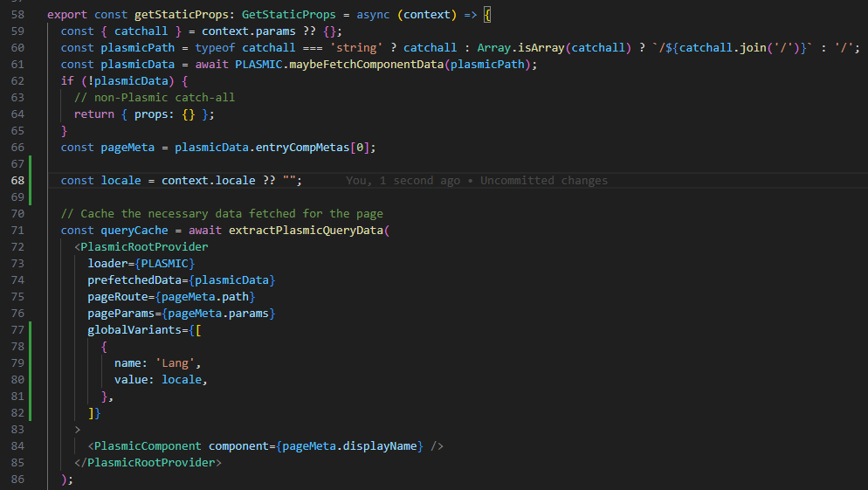Click the opening PlasmicRootProvider tag
The image size is (868, 490).
tap(144, 247)
